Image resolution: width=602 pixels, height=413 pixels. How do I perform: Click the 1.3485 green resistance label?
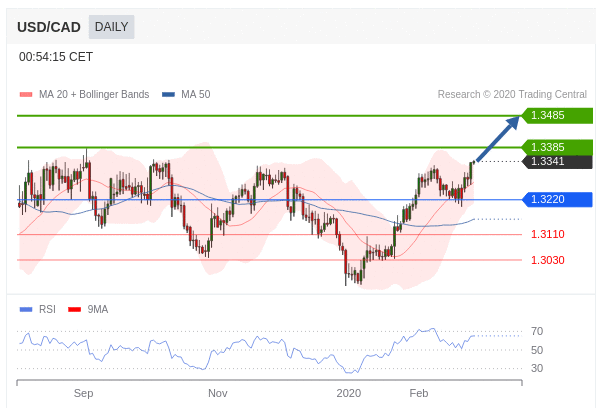point(557,115)
